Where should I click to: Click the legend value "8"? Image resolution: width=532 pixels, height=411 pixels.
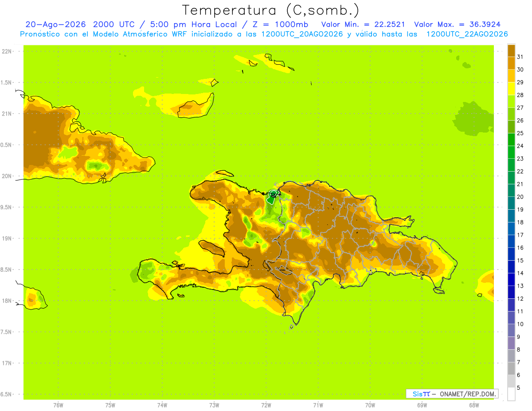pos(519,349)
